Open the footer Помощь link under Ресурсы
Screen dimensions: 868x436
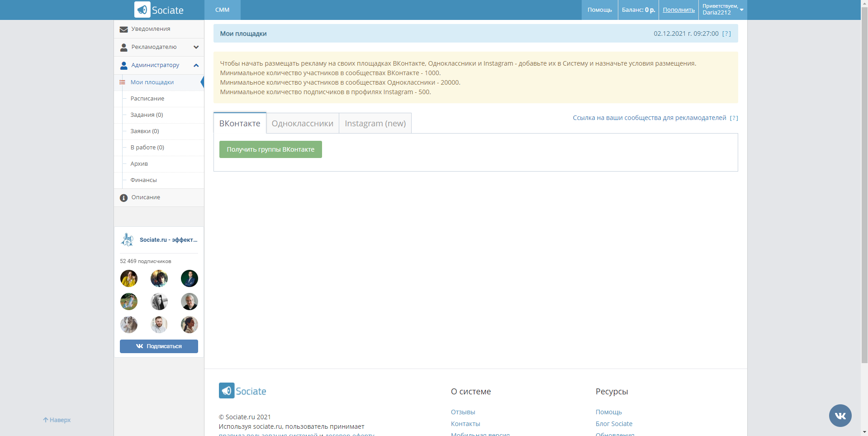pyautogui.click(x=608, y=412)
